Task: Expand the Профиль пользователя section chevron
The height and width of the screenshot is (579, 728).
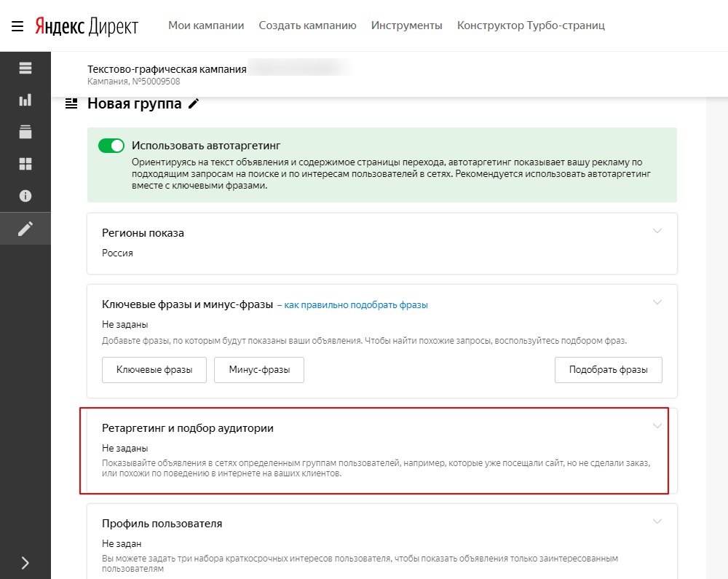Action: click(x=657, y=521)
